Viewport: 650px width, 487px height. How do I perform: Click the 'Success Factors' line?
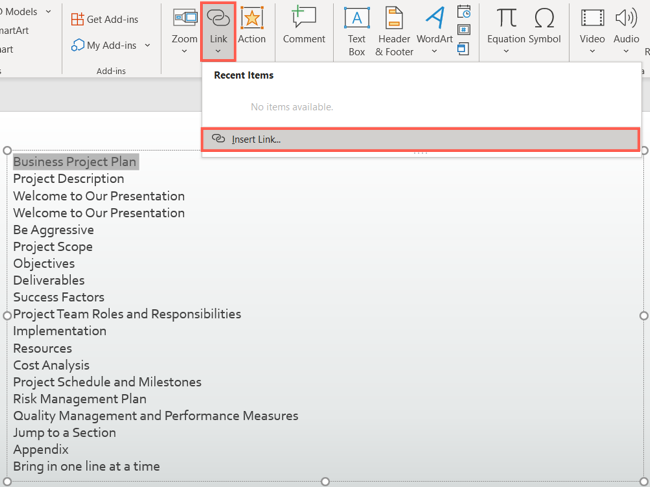(59, 297)
